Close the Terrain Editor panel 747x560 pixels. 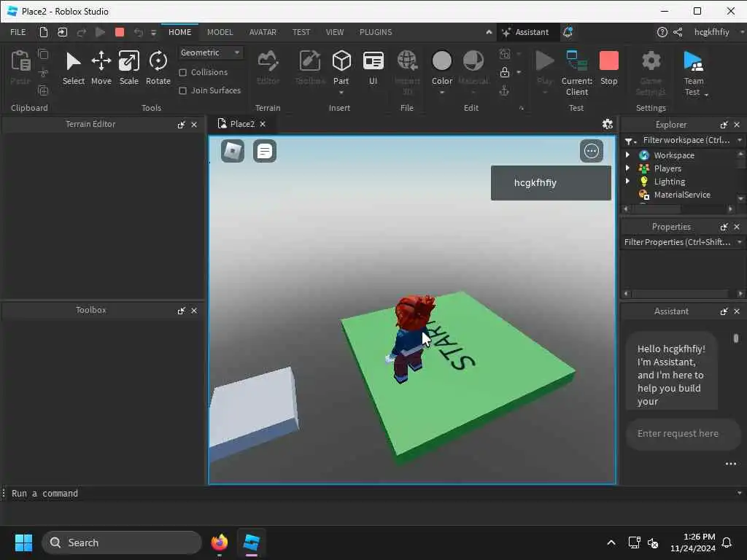coord(194,125)
